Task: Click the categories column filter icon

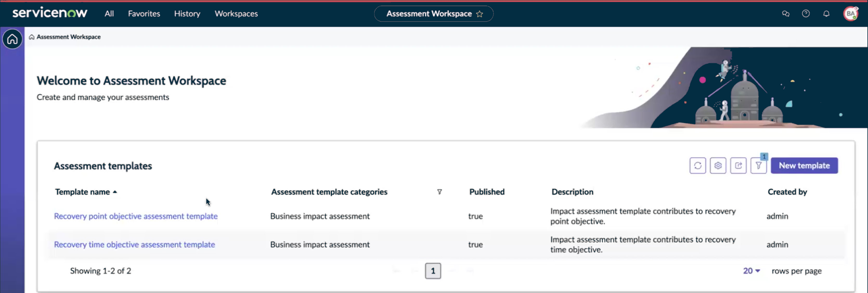Action: 439,192
